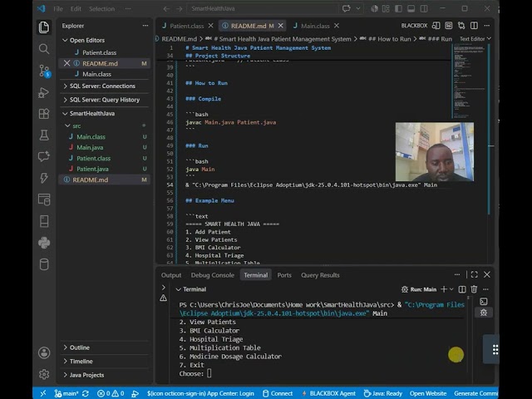Toggle the secondary side bar layout

point(424,9)
